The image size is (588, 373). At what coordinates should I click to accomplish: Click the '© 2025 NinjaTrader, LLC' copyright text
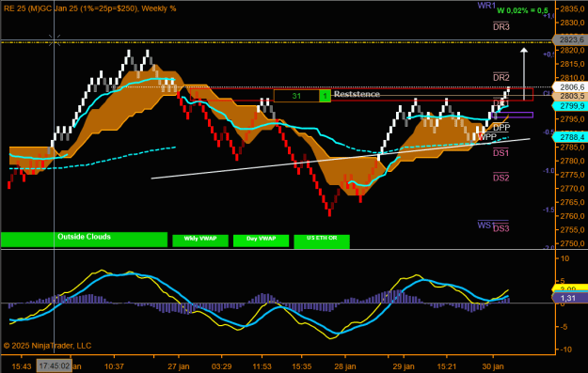point(47,346)
